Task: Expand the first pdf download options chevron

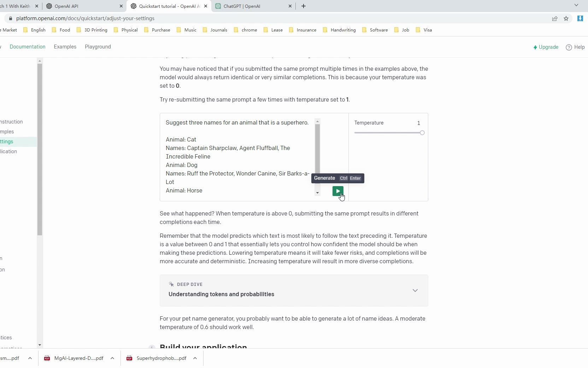Action: tap(30, 358)
